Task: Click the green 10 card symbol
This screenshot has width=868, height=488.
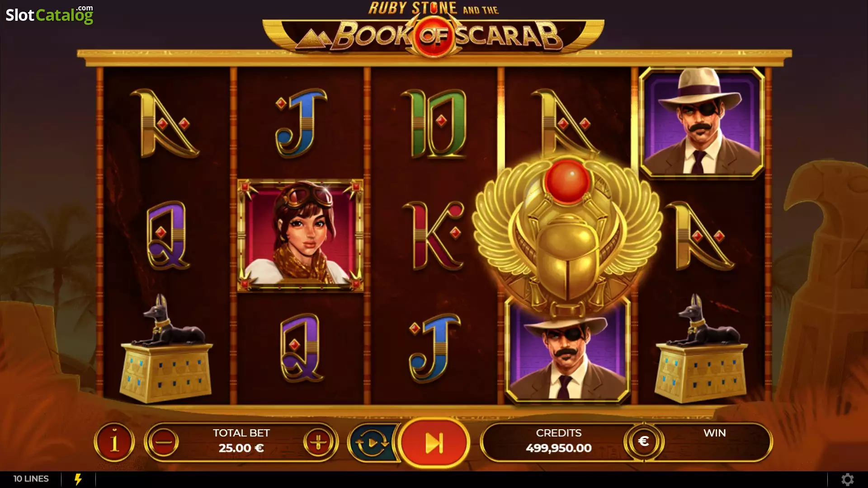Action: coord(434,123)
